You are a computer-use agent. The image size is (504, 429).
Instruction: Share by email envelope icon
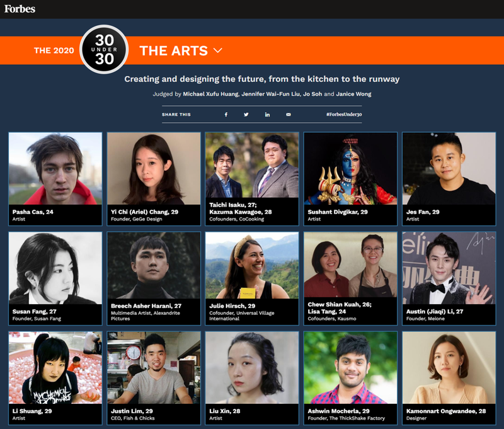point(289,115)
